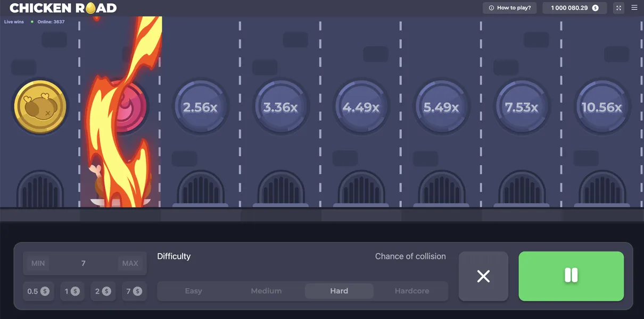Toggle fullscreen mode icon
Image resolution: width=644 pixels, height=319 pixels.
[618, 8]
